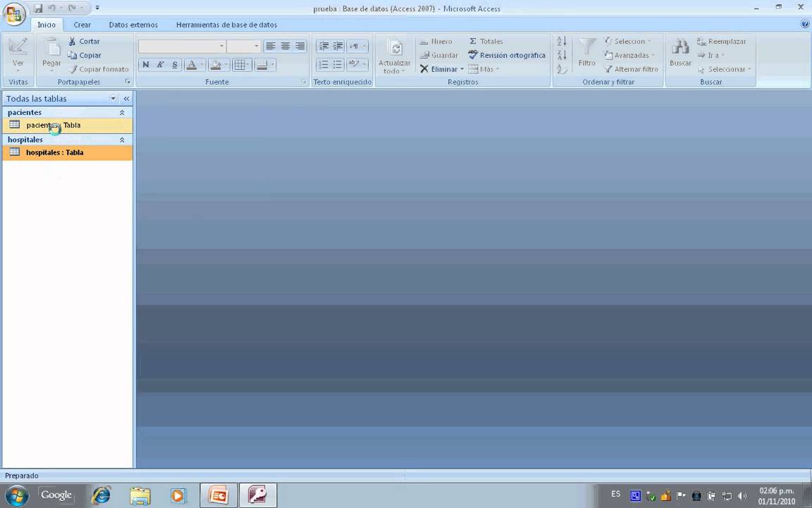Open the font color dropdown arrow

[x=202, y=65]
